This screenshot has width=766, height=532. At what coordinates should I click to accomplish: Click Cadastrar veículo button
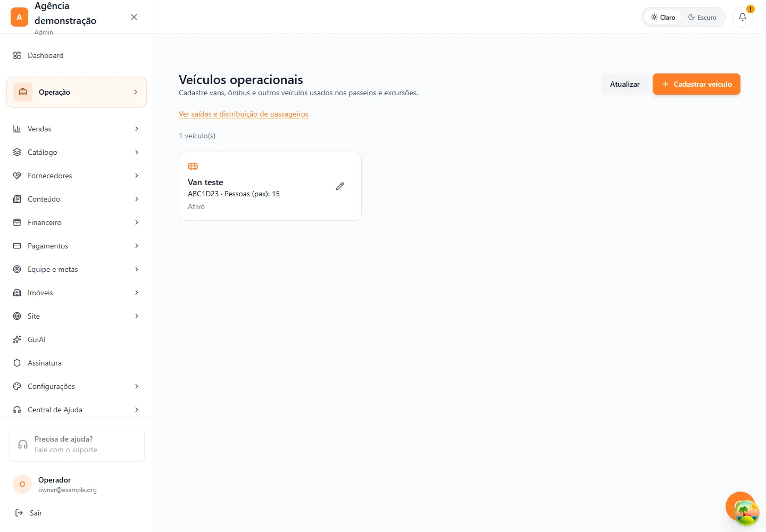point(696,84)
